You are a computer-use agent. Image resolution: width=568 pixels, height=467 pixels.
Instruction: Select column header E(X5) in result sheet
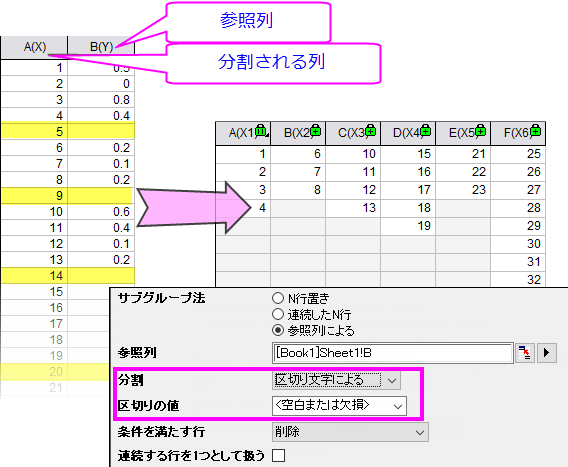click(x=463, y=133)
